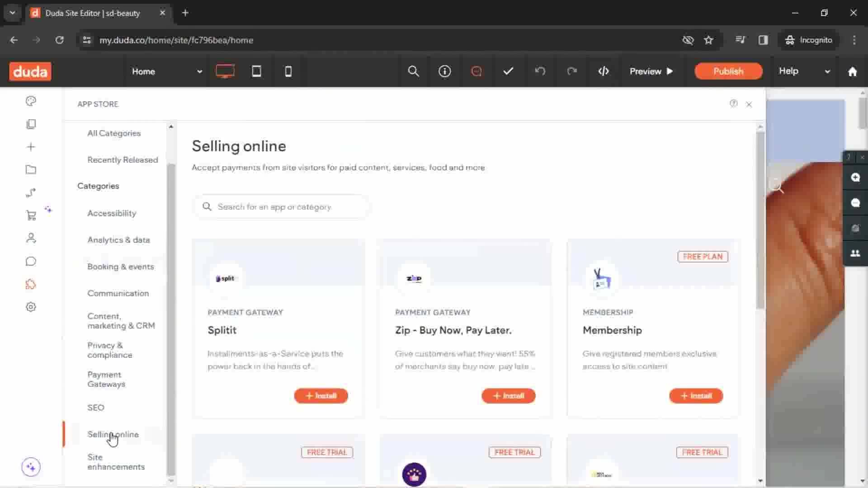868x488 pixels.
Task: Click zoom-in plus on right floating panel
Action: (x=855, y=177)
